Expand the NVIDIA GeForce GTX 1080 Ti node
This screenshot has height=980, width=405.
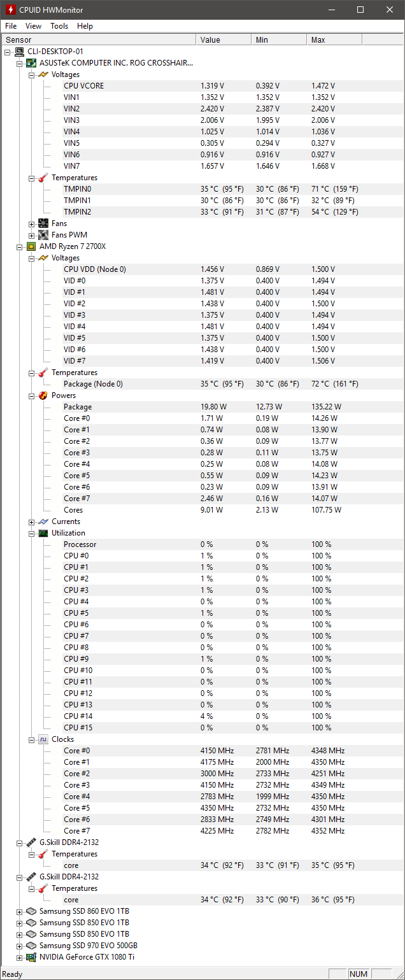[20, 957]
